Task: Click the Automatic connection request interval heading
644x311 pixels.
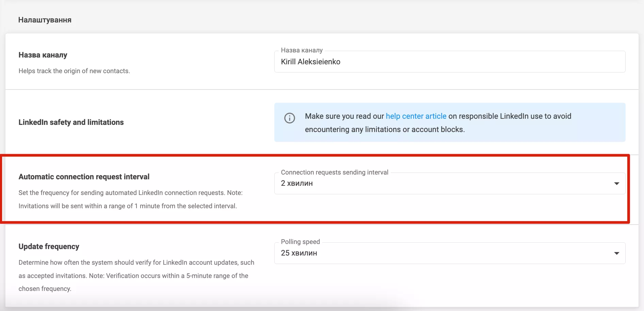Action: (x=84, y=177)
